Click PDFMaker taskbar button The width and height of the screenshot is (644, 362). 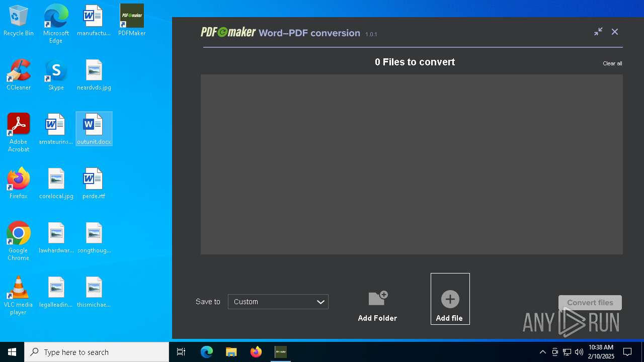coord(281,352)
